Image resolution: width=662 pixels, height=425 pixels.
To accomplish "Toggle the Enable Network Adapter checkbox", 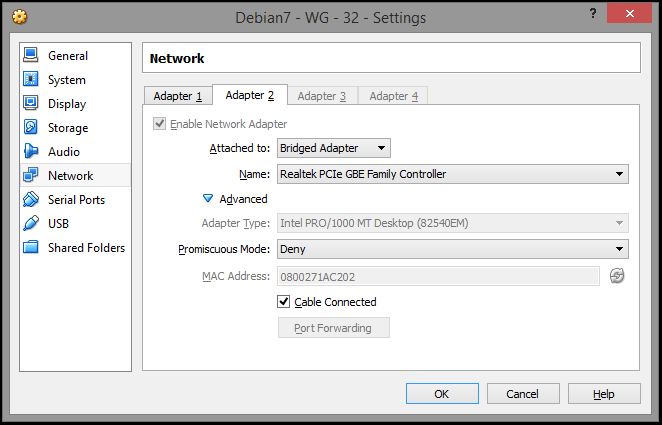I will pyautogui.click(x=159, y=124).
